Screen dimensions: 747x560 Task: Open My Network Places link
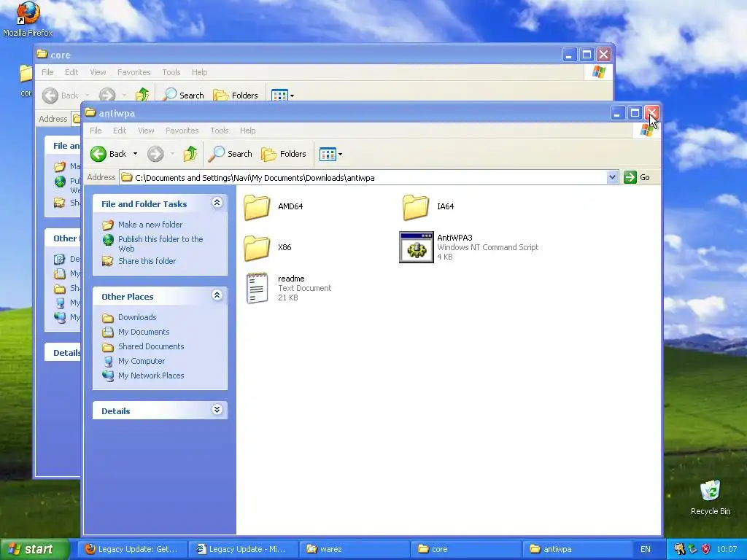coord(150,376)
